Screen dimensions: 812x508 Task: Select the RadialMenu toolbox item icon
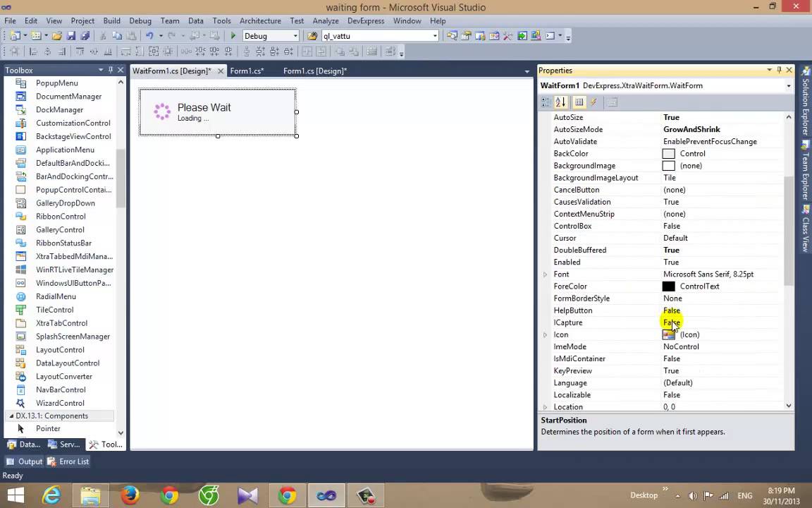tap(20, 296)
